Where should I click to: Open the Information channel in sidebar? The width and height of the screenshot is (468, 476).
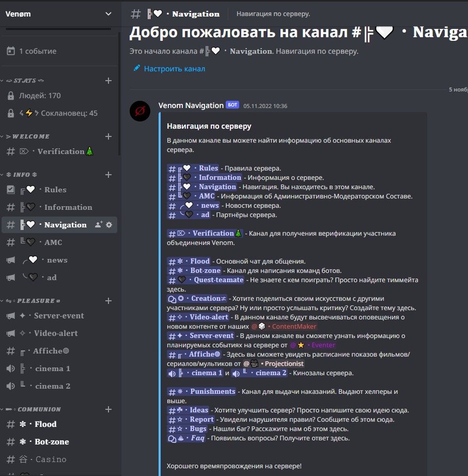click(59, 207)
